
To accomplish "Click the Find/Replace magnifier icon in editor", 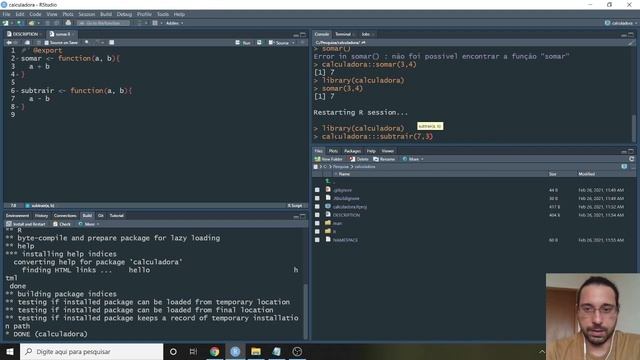I will point(87,42).
